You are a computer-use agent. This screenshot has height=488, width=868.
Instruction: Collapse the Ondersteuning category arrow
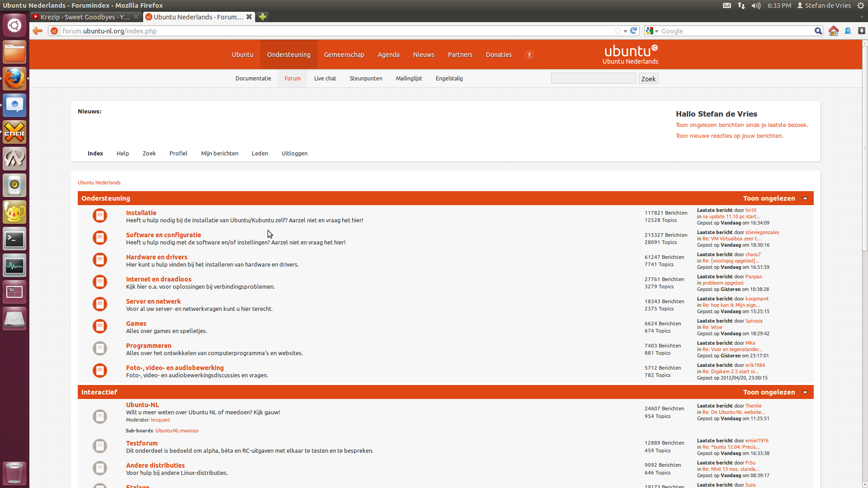coord(805,198)
